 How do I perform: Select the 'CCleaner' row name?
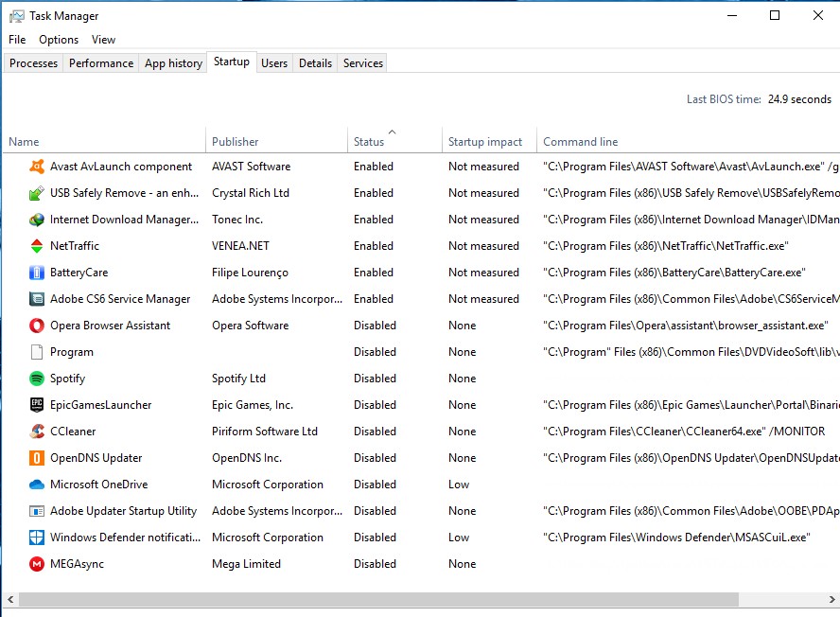pyautogui.click(x=73, y=432)
